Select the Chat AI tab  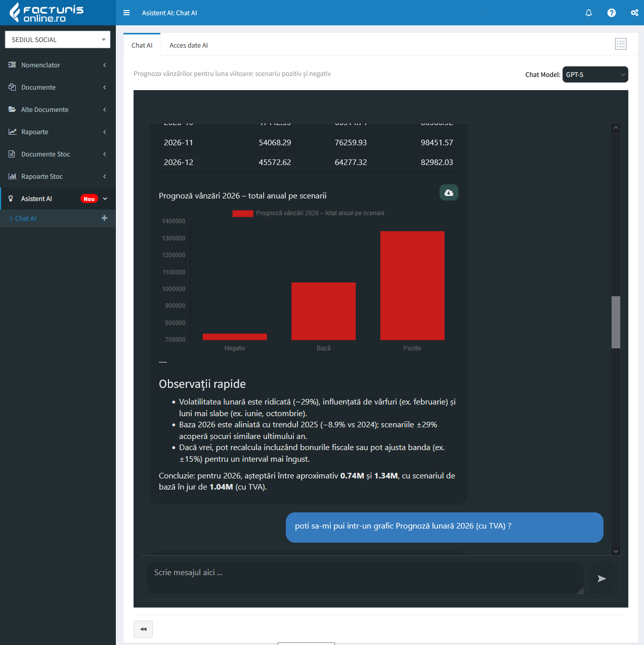click(x=142, y=45)
